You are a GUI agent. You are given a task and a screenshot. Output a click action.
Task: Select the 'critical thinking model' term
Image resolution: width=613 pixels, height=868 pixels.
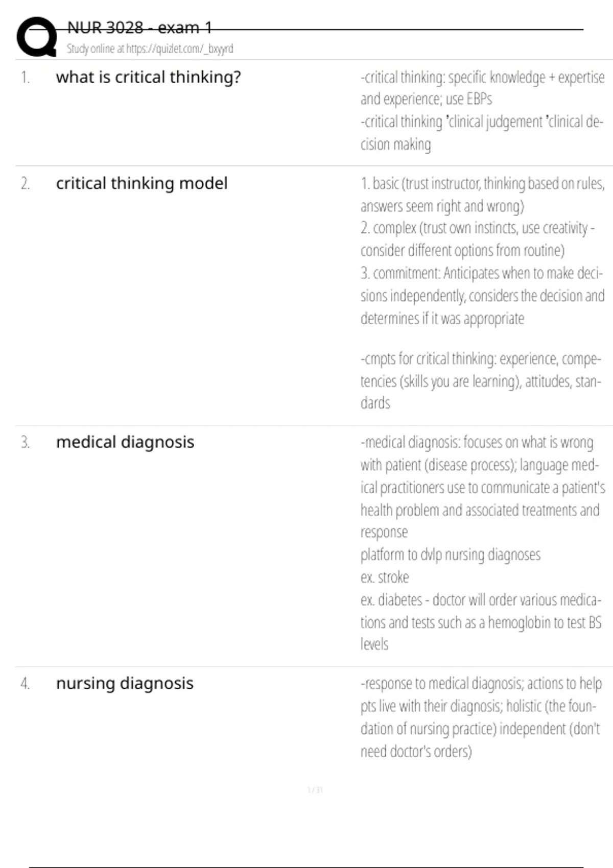(x=142, y=183)
